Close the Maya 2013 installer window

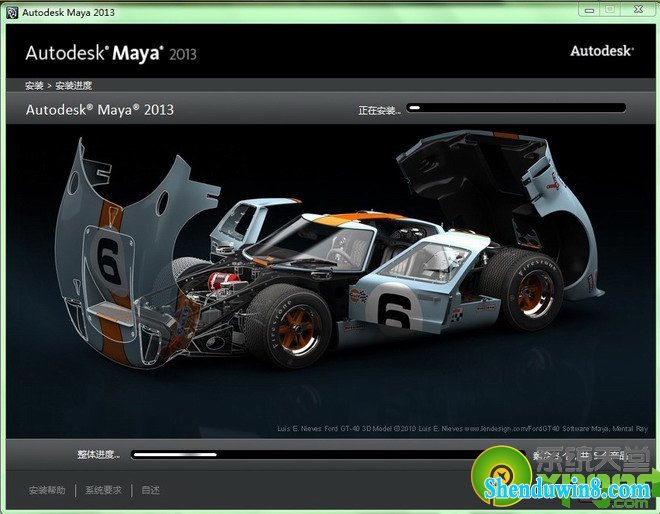tap(638, 9)
